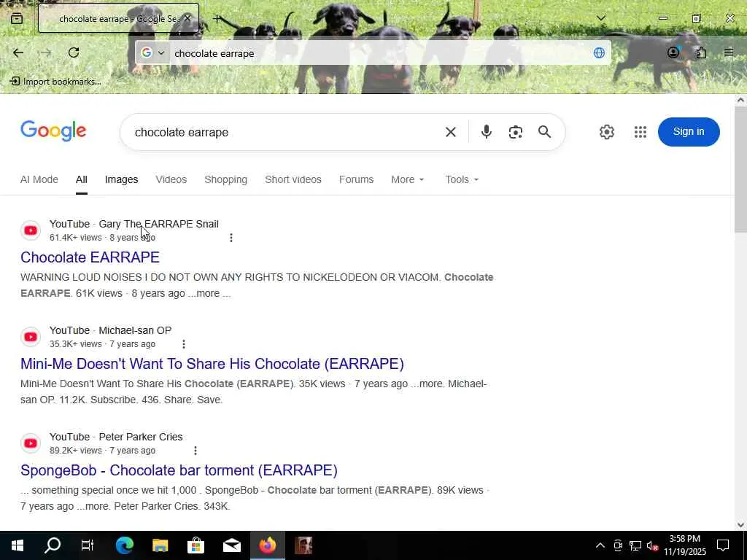Image resolution: width=747 pixels, height=560 pixels.
Task: Open Windows taskbar search
Action: [53, 545]
